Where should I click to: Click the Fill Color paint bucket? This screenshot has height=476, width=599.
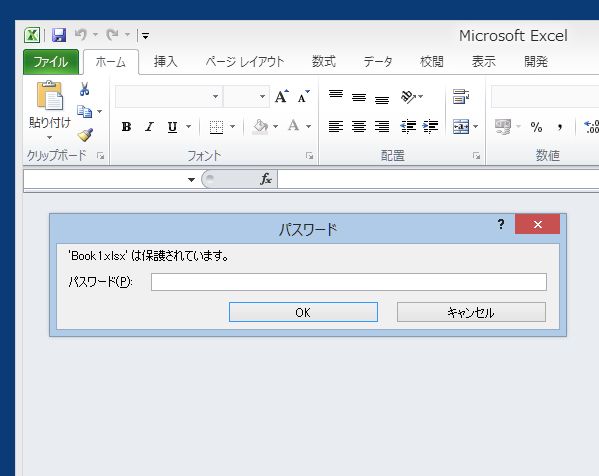(x=261, y=126)
